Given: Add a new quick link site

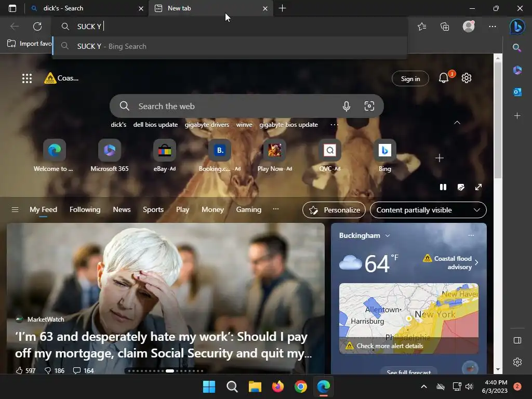Looking at the screenshot, I should [440, 158].
